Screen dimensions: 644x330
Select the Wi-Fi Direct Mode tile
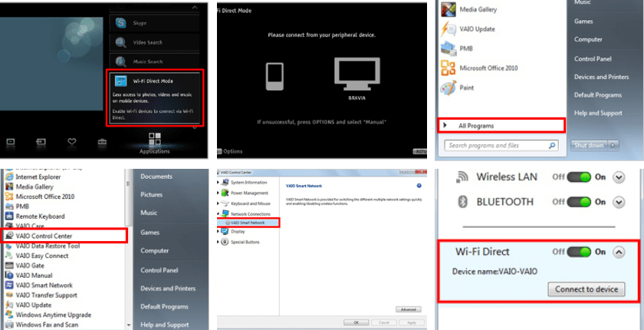[155, 97]
